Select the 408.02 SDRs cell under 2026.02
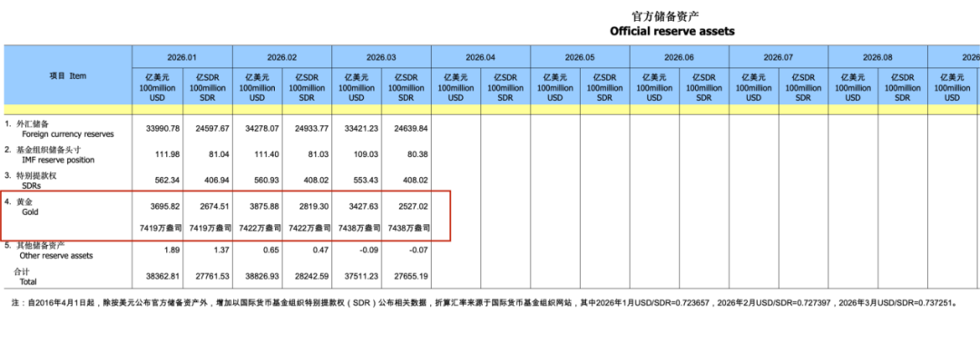The width and height of the screenshot is (980, 344). pyautogui.click(x=317, y=181)
